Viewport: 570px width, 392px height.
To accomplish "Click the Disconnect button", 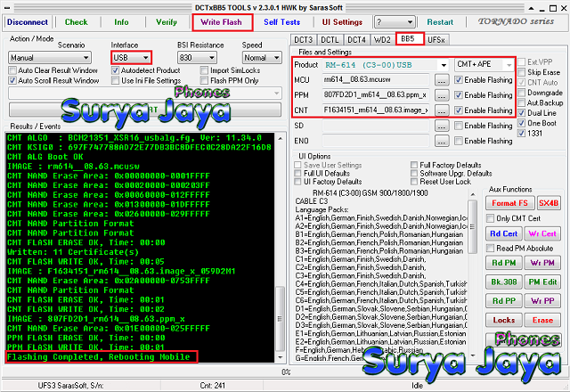I will pos(28,22).
